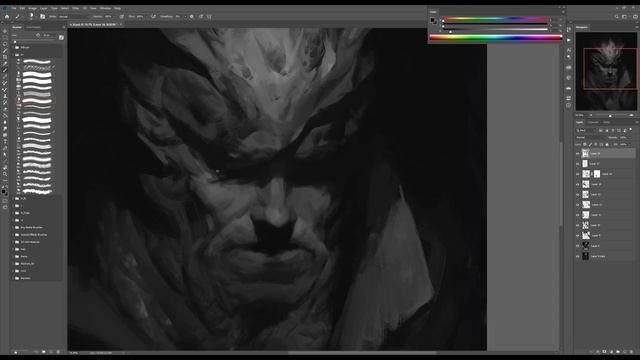Screen dimensions: 640x360
Task: Click the search icon at top right
Action: (x=617, y=17)
